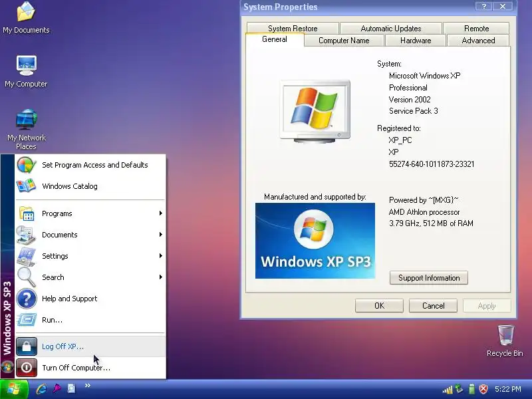Click the Support Information button

coord(429,278)
